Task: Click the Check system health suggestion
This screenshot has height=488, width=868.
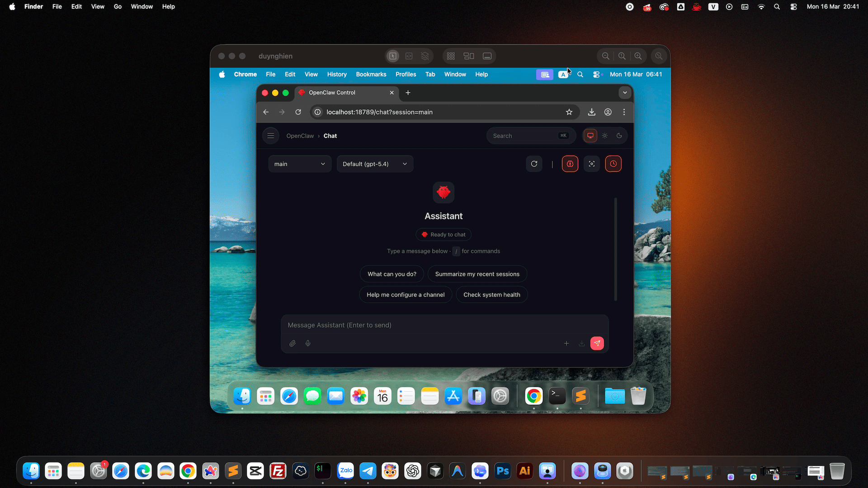Action: pyautogui.click(x=491, y=295)
